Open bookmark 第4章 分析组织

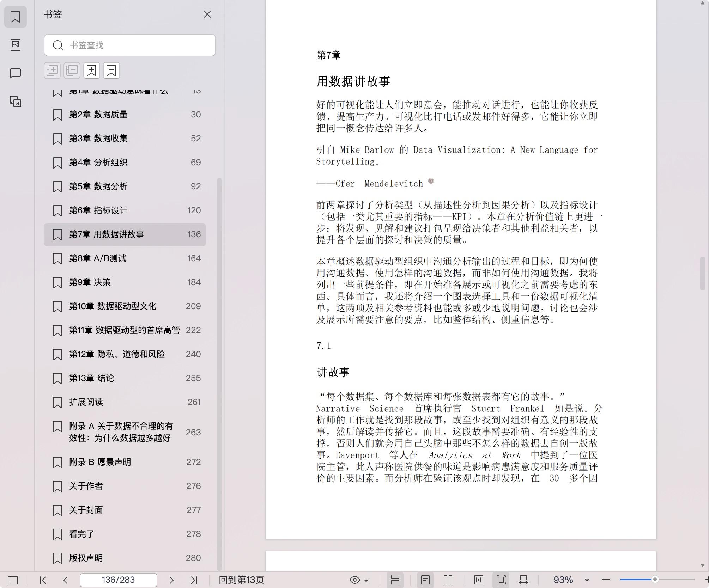[x=125, y=163]
